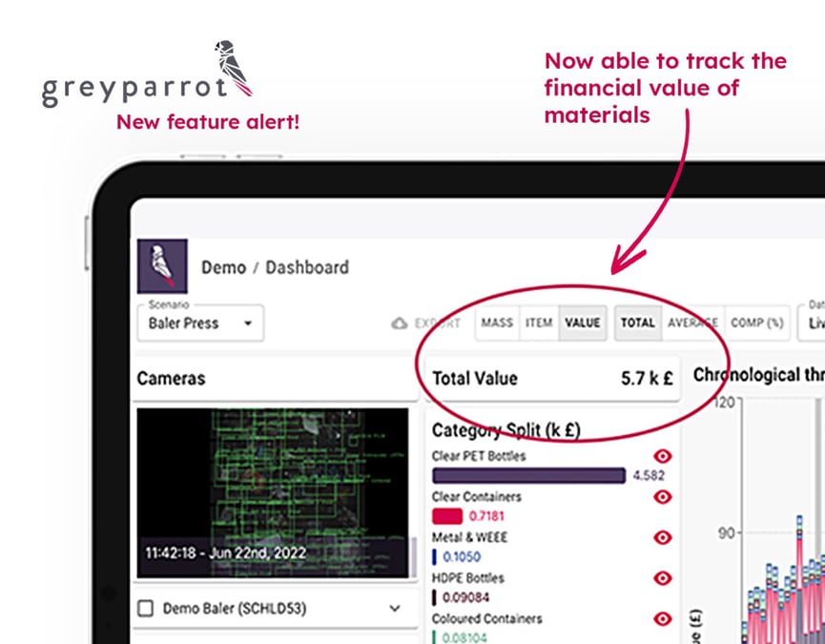Click the Export cloud icon
Screen dimensions: 825x644
click(400, 323)
